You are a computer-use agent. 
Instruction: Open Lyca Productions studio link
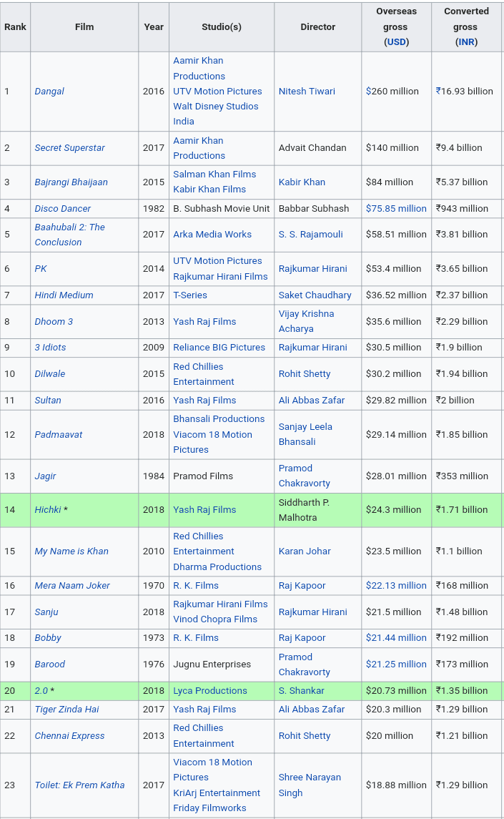click(210, 691)
